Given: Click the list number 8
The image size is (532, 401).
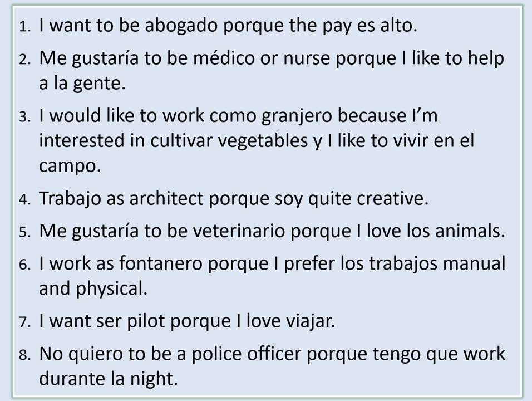Looking at the screenshot, I should click(25, 355).
